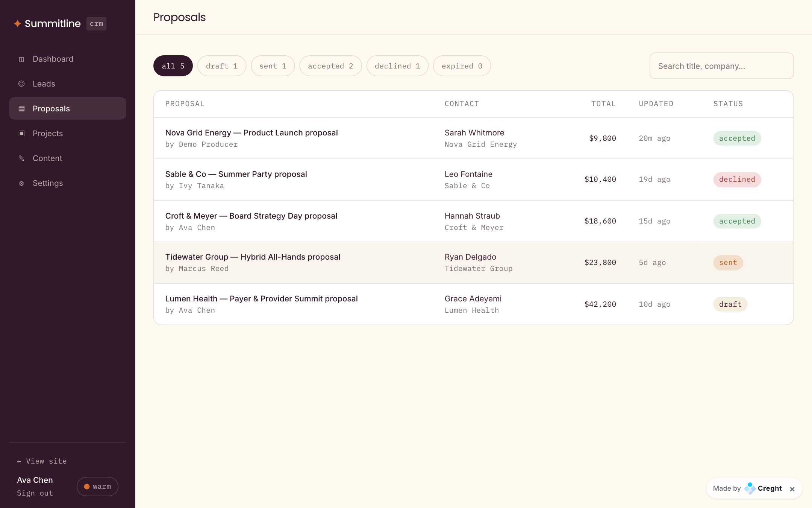
Task: Open the Lumen Health Summit proposal
Action: [261, 299]
